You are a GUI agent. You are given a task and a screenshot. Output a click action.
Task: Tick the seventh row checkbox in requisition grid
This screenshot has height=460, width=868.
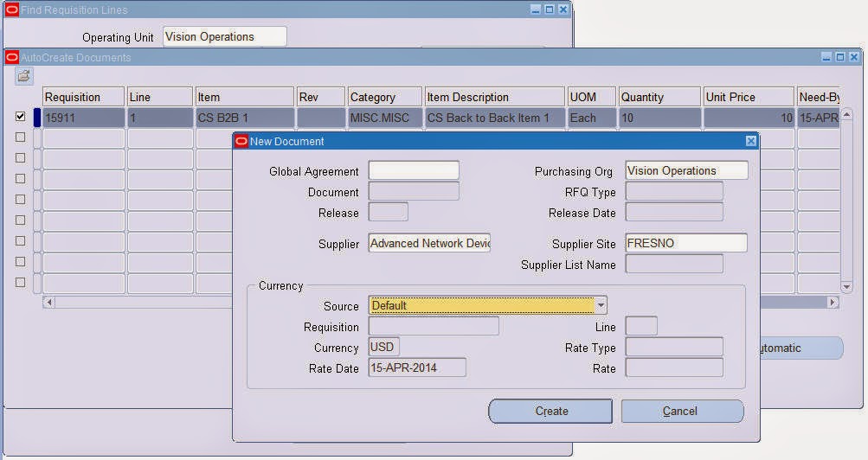(x=21, y=240)
